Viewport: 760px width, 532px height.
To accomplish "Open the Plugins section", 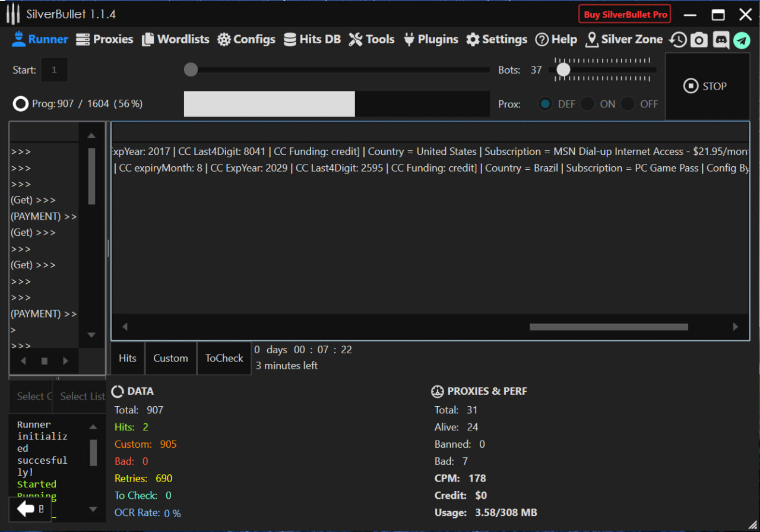I will click(430, 40).
